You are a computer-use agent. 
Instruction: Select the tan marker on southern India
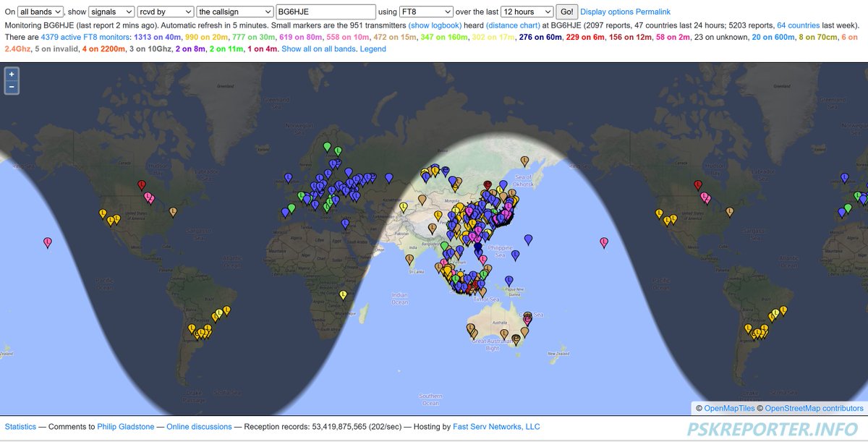coord(409,258)
